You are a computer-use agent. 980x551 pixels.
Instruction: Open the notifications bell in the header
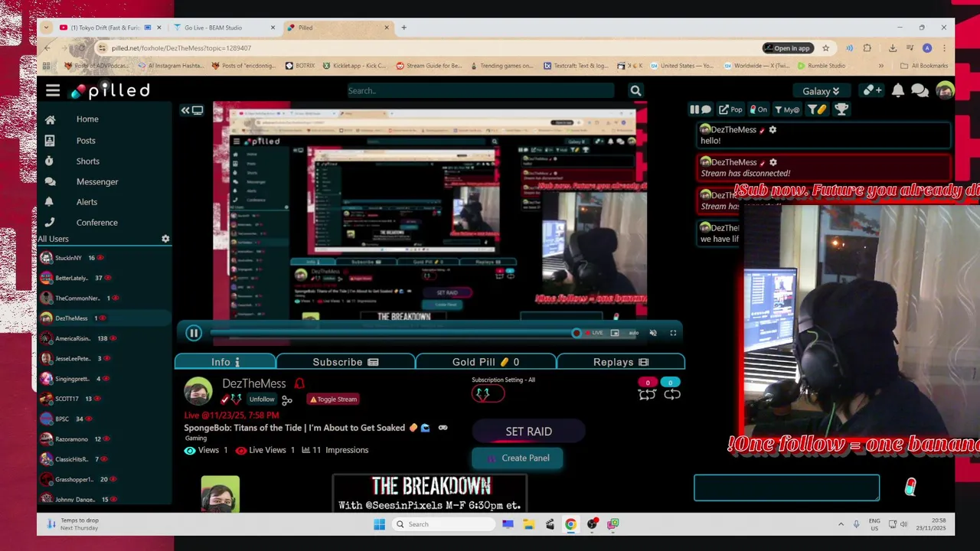[x=898, y=90]
